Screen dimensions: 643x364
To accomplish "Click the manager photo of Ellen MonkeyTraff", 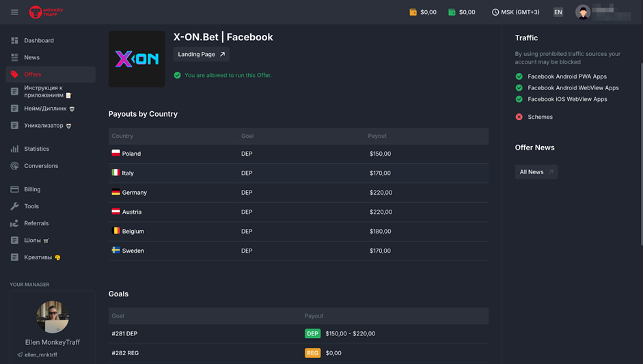I will click(53, 317).
